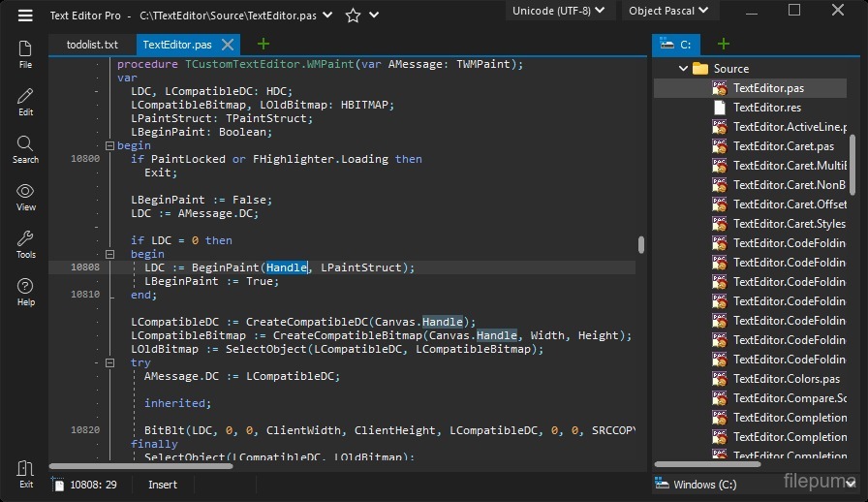The height and width of the screenshot is (502, 868).
Task: Click the Exit icon in sidebar
Action: [x=25, y=473]
